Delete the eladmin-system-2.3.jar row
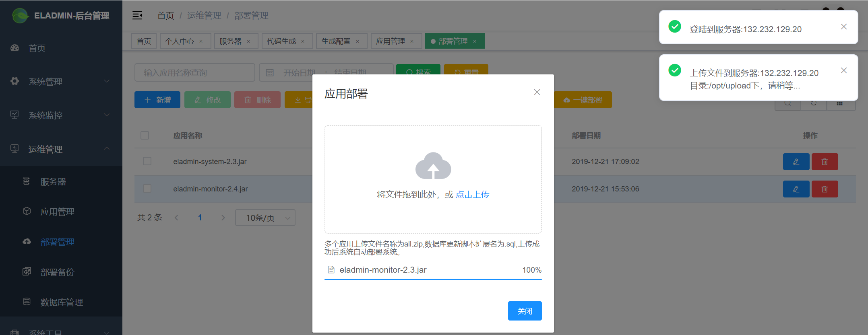Screen dimensions: 868x335 (x=825, y=162)
